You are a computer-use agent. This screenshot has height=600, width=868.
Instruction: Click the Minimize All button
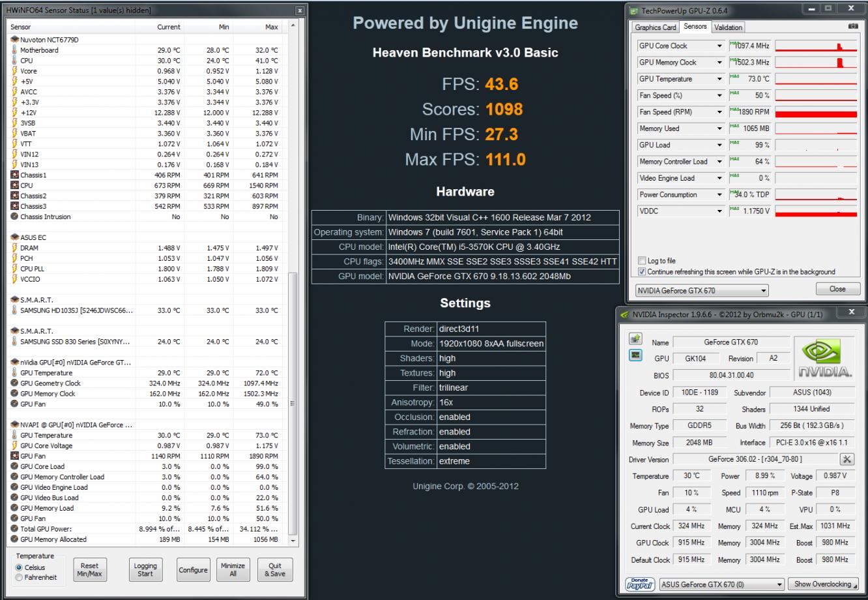(x=233, y=570)
